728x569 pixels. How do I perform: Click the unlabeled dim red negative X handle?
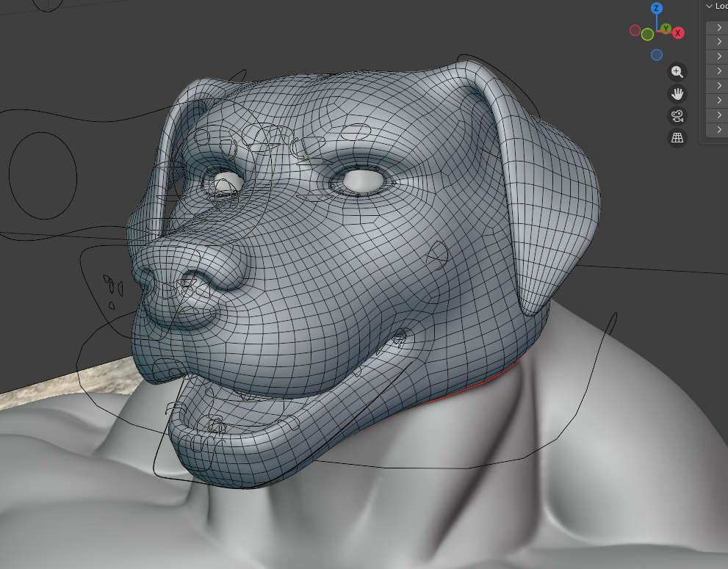tap(635, 31)
